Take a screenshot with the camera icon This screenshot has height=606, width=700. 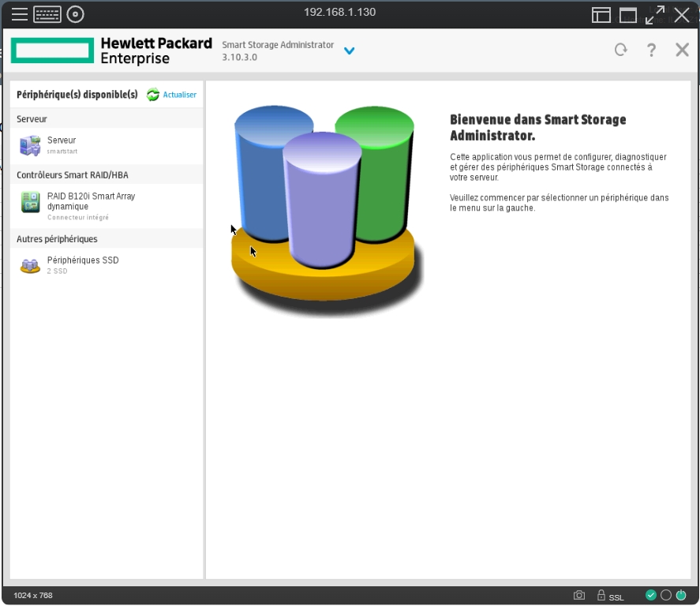(x=579, y=595)
